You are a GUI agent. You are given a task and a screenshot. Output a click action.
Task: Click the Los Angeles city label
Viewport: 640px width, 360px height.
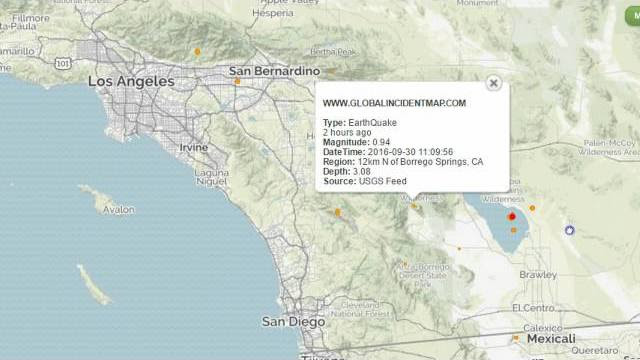pyautogui.click(x=131, y=81)
